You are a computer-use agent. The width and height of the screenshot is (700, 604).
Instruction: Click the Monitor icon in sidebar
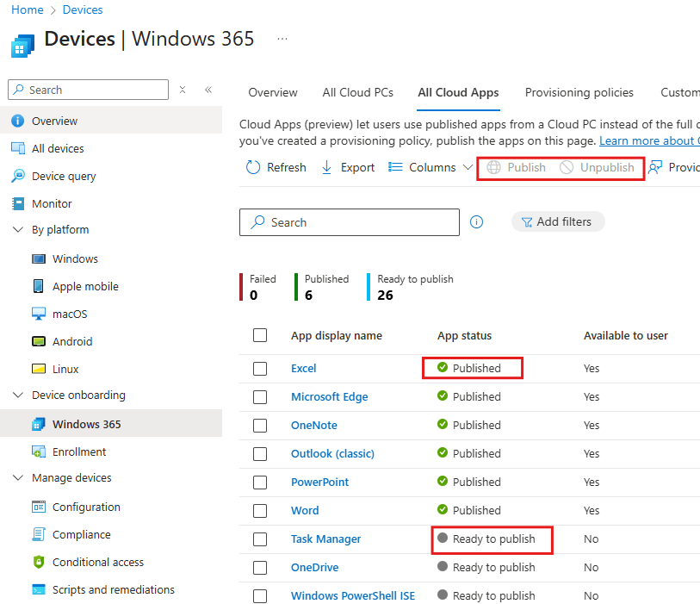pos(18,204)
